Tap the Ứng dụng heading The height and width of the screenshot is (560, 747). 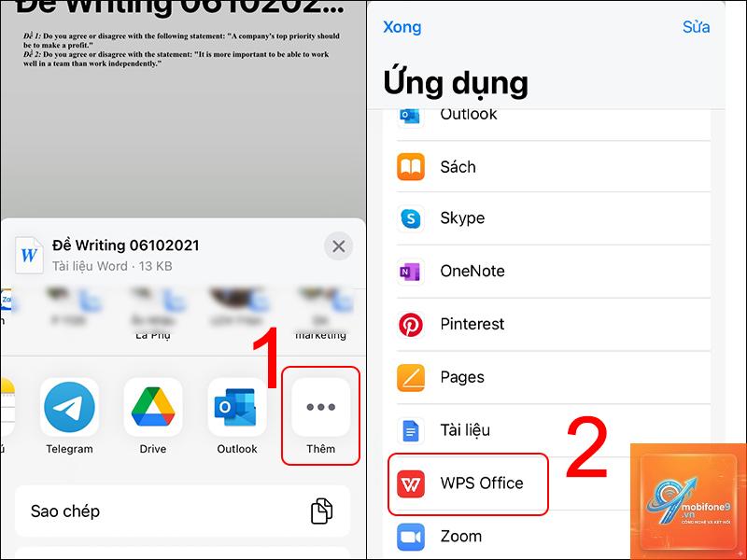[x=456, y=83]
